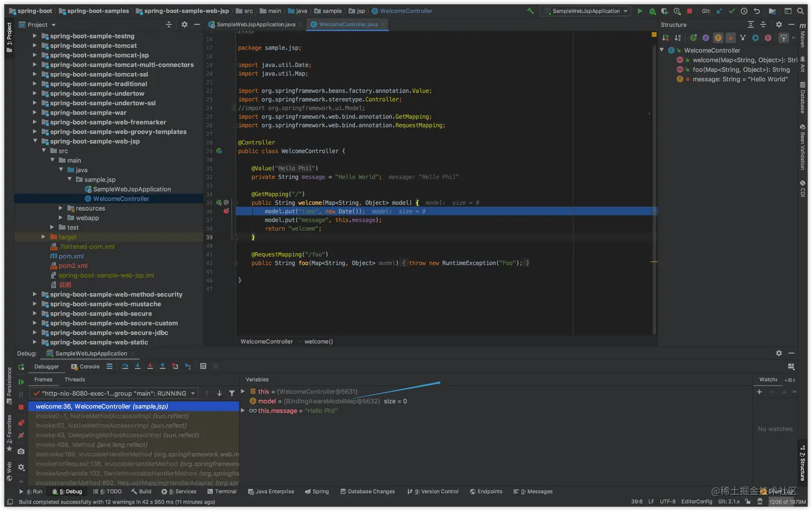The image size is (812, 511).
Task: Open View Breakpoints with the double red dots icon
Action: 21,423
